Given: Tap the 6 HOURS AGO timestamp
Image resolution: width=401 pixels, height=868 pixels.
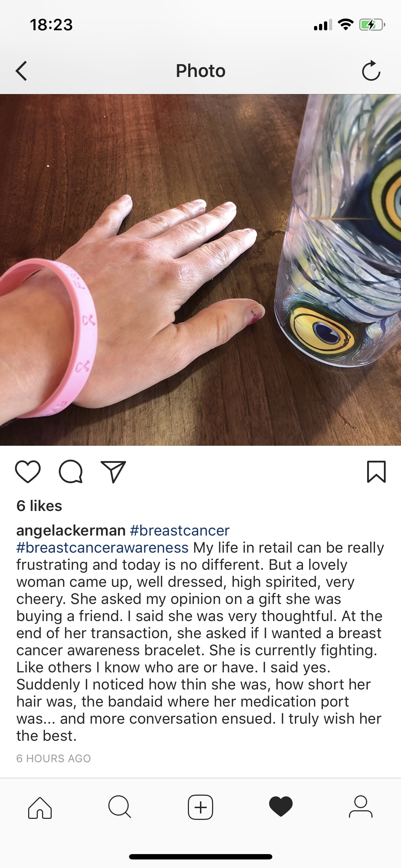Looking at the screenshot, I should [x=54, y=758].
